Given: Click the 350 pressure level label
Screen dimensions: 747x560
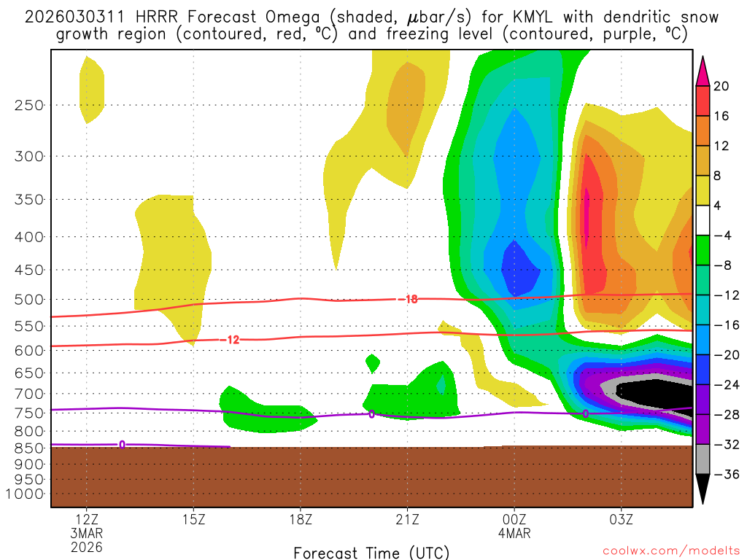Looking at the screenshot, I should [28, 200].
